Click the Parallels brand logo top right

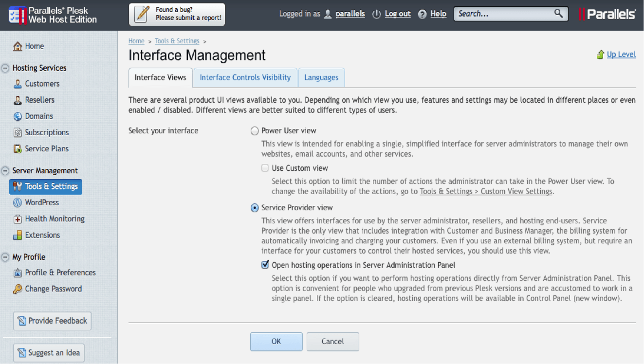pyautogui.click(x=607, y=14)
